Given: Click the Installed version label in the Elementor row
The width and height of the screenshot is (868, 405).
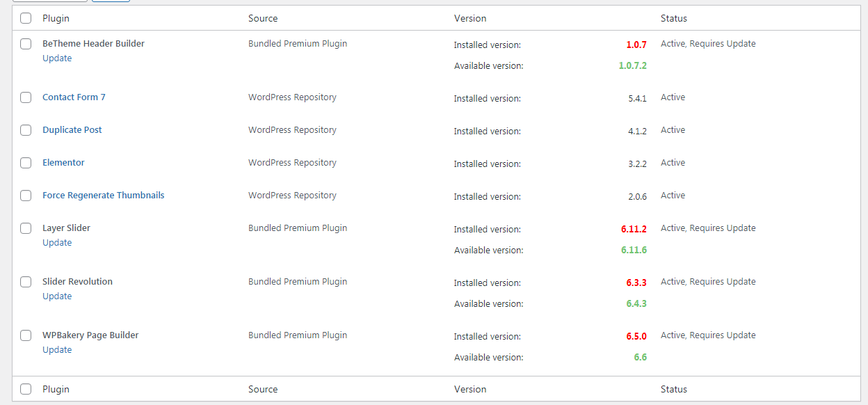Looking at the screenshot, I should (488, 164).
